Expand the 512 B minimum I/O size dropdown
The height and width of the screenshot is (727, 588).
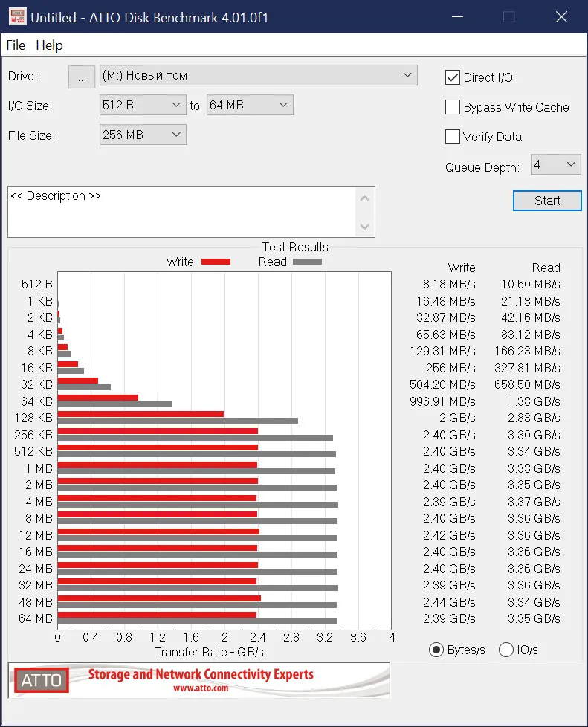[143, 106]
